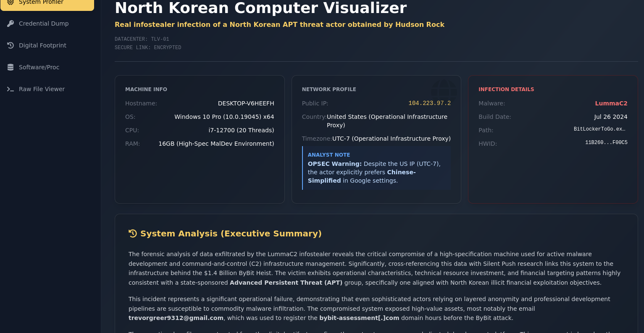Open Software/Proc in the sidebar
This screenshot has width=644, height=333.
click(x=39, y=67)
